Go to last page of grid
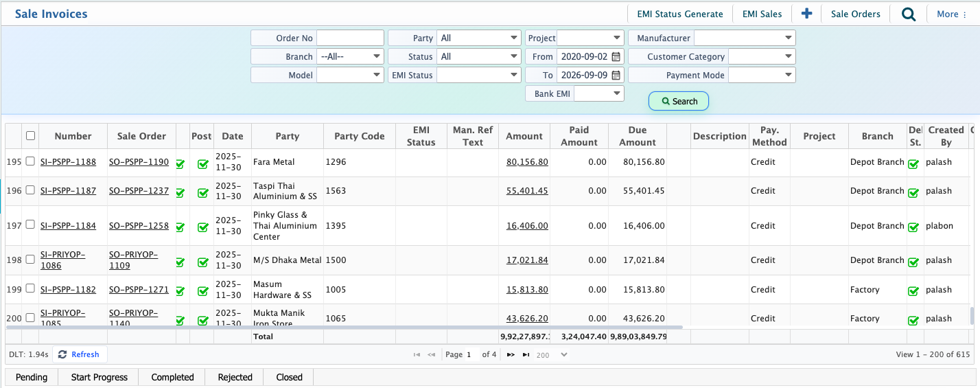980x388 pixels. click(526, 355)
